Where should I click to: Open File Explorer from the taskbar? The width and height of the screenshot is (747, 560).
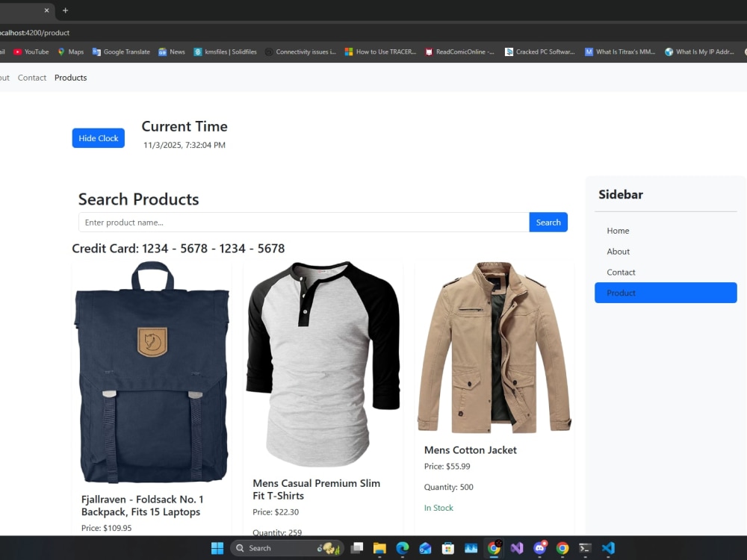(379, 548)
